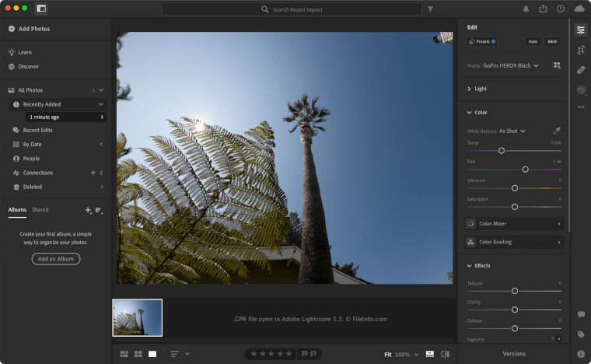Select the Healing Brush tool
This screenshot has width=591, height=364.
point(581,70)
